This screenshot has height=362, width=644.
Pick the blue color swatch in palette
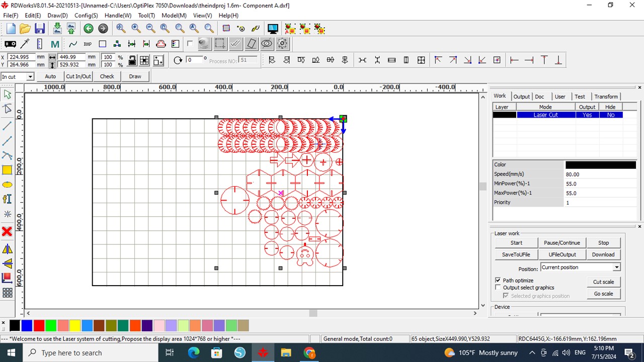(x=27, y=325)
